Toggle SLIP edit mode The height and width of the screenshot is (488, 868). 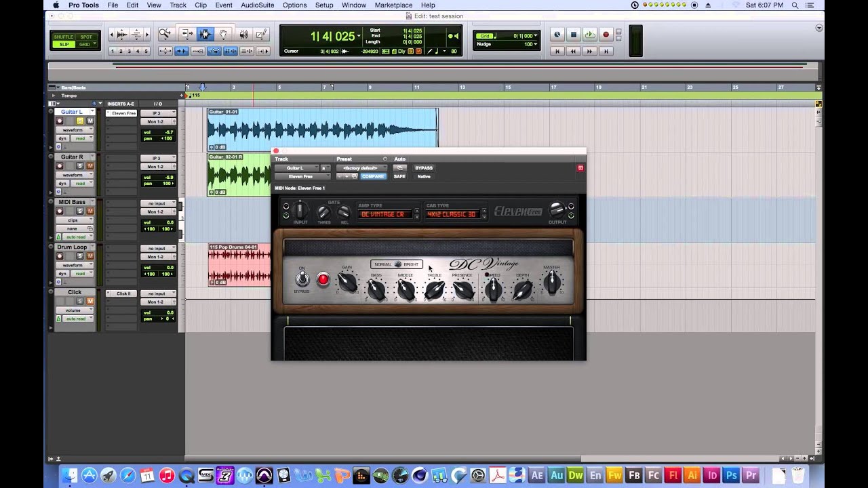coord(63,44)
